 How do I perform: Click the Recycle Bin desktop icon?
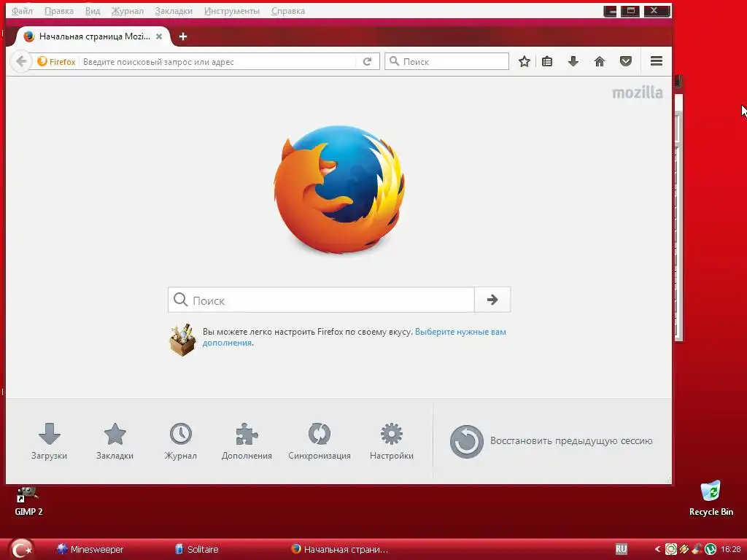point(711,498)
